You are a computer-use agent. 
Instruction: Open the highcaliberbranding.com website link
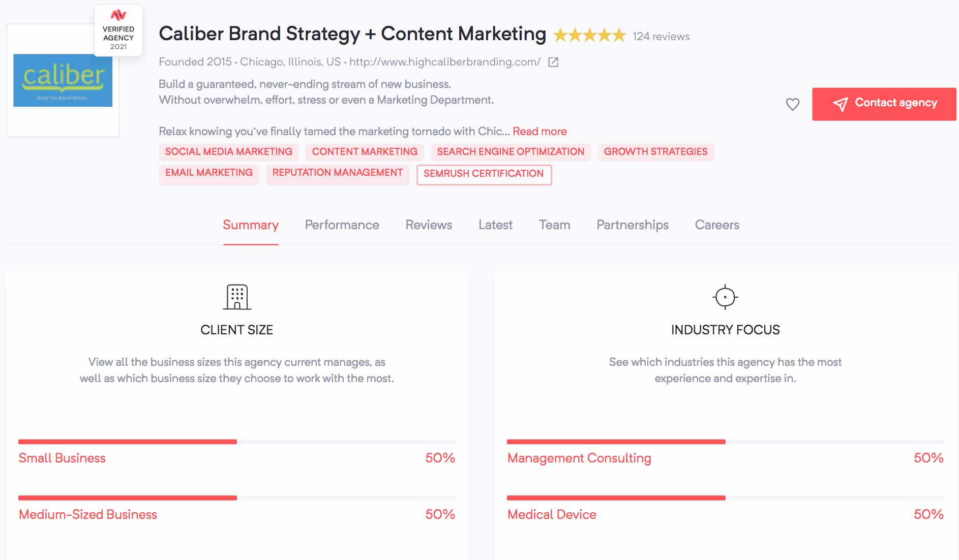tap(445, 62)
